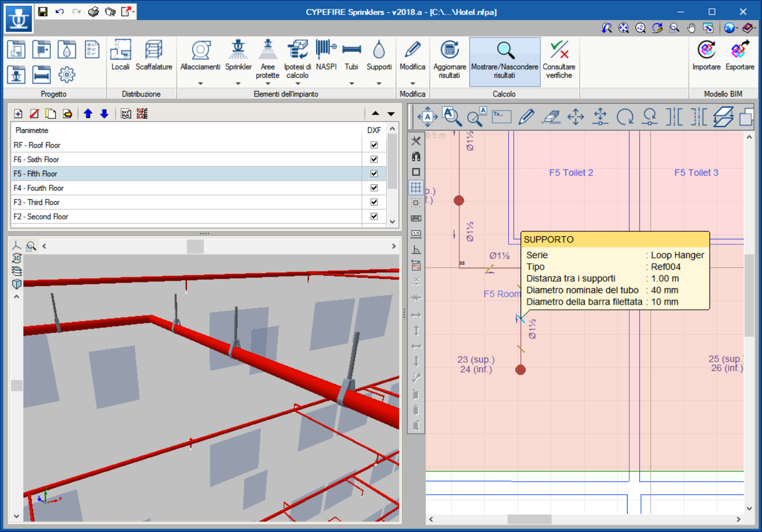Toggle DXF checkbox for F5 - Fifth Floor
Image resolution: width=762 pixels, height=532 pixels.
pos(374,173)
